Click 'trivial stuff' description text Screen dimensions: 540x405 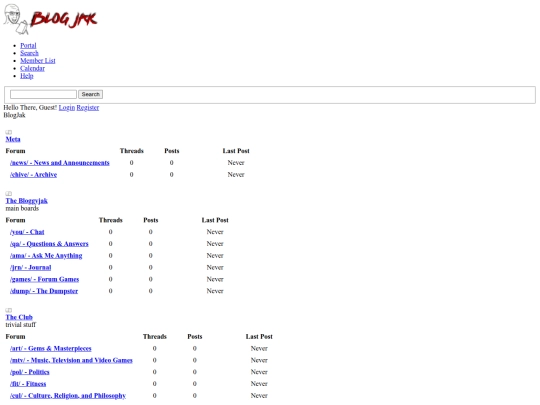(21, 325)
